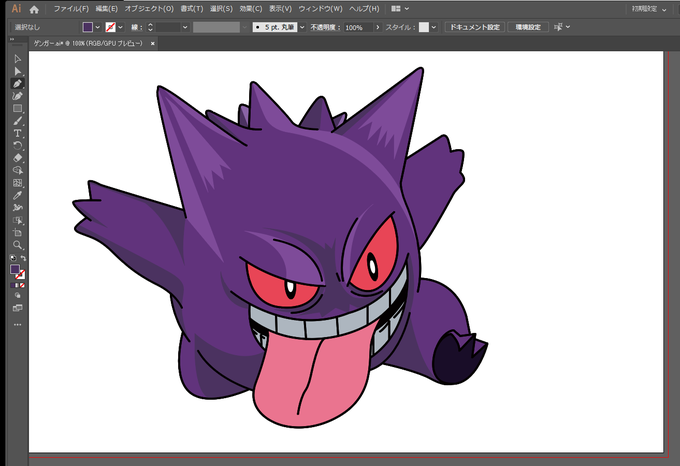Image resolution: width=680 pixels, height=466 pixels.
Task: Open the fill color dropdown arrow
Action: click(98, 27)
